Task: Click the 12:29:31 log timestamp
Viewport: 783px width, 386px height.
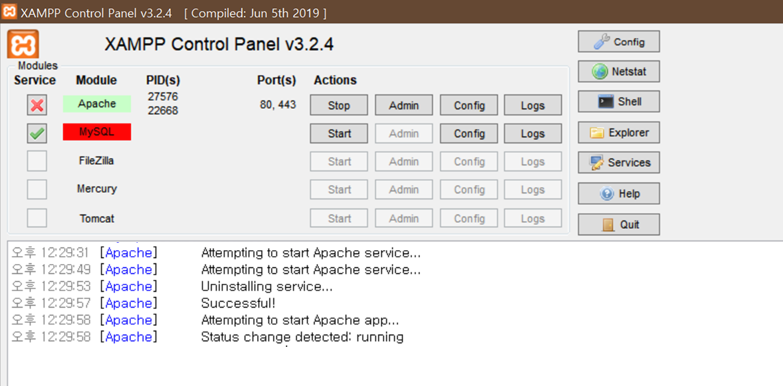Action: coord(50,253)
